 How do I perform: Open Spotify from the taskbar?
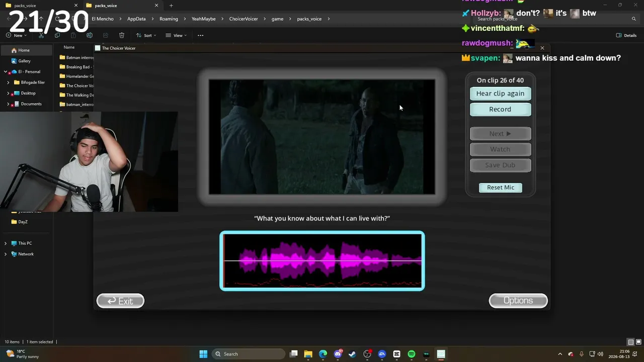(412, 354)
